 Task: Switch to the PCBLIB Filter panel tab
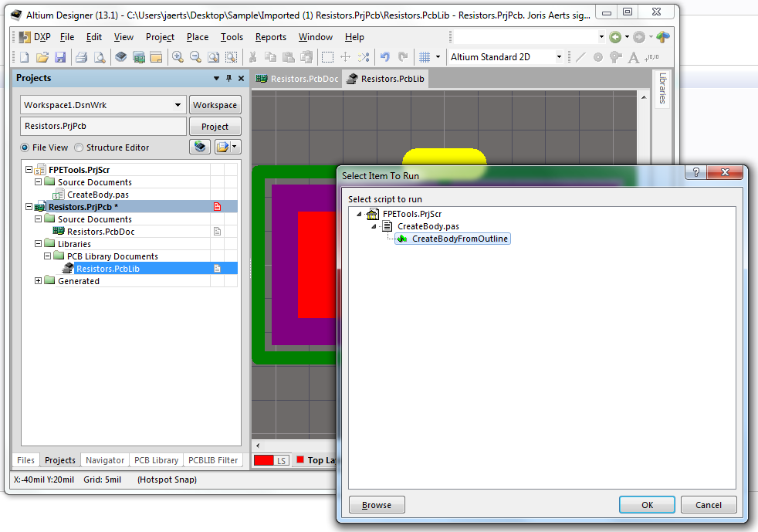[x=213, y=460]
